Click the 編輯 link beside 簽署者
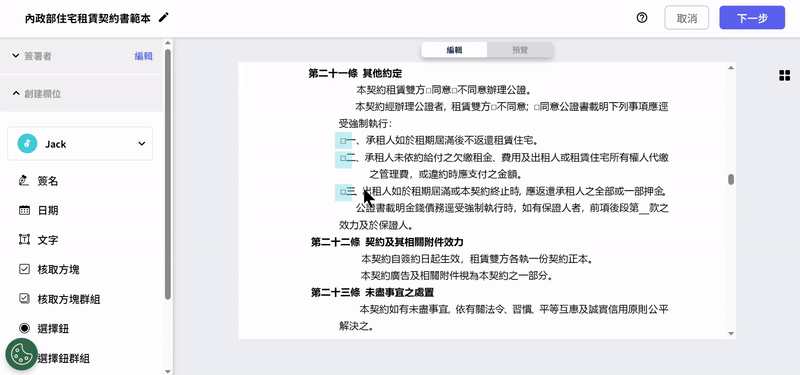This screenshot has width=800, height=375. [143, 56]
